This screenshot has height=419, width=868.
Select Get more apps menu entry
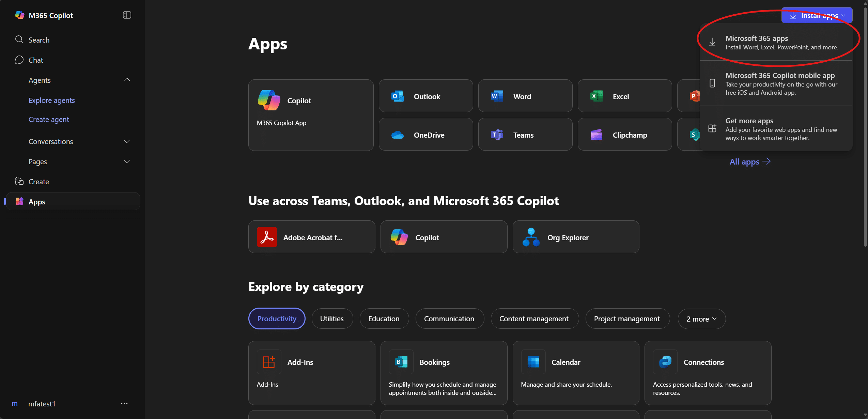tap(776, 129)
